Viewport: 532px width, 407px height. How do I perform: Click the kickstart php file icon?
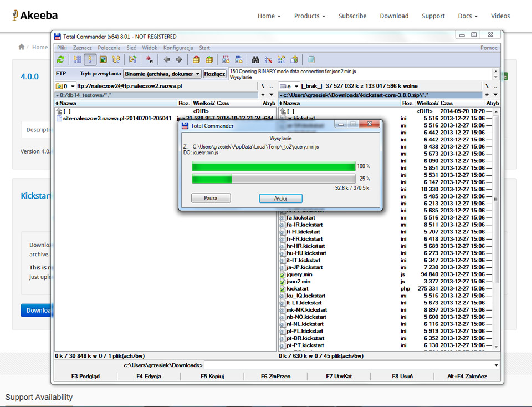click(282, 289)
